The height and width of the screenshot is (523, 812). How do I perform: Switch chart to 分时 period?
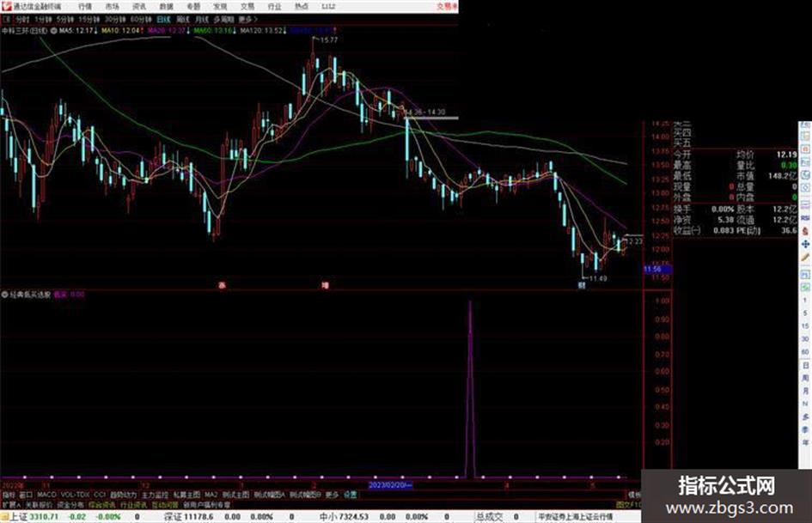tap(22, 20)
